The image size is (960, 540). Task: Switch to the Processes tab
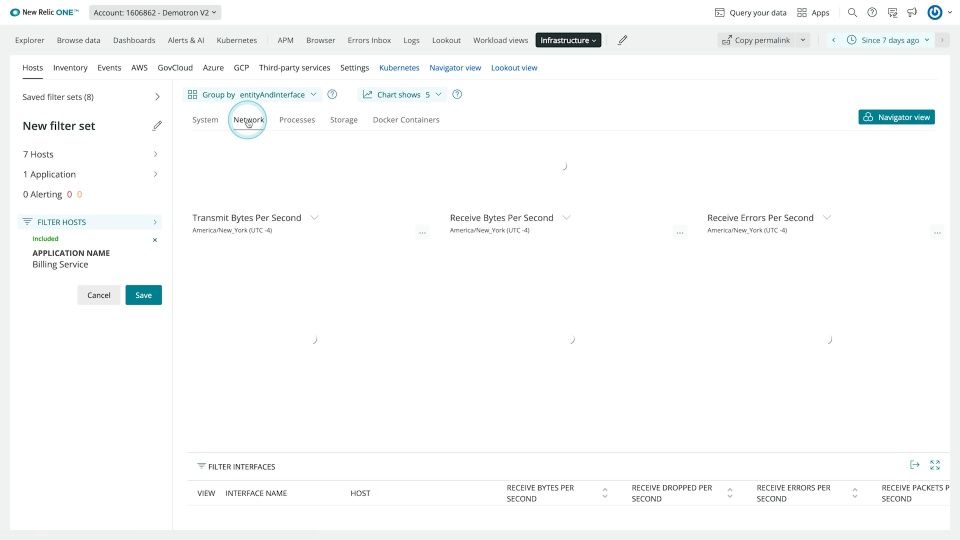(297, 119)
